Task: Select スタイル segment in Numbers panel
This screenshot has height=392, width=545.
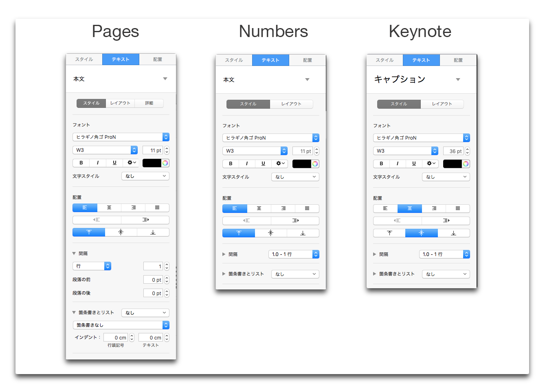Action: pos(248,104)
